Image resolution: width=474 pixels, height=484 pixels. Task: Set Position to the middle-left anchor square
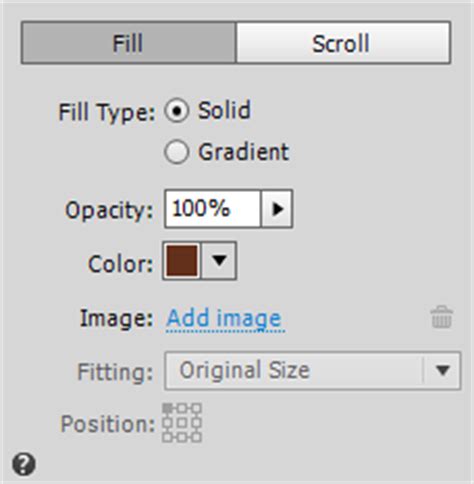(x=167, y=423)
